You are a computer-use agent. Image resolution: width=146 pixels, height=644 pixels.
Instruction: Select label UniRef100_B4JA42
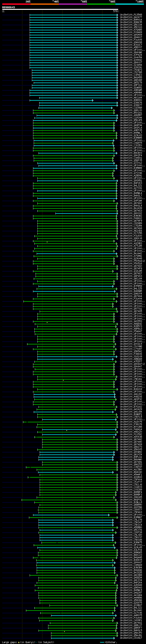(x=131, y=254)
